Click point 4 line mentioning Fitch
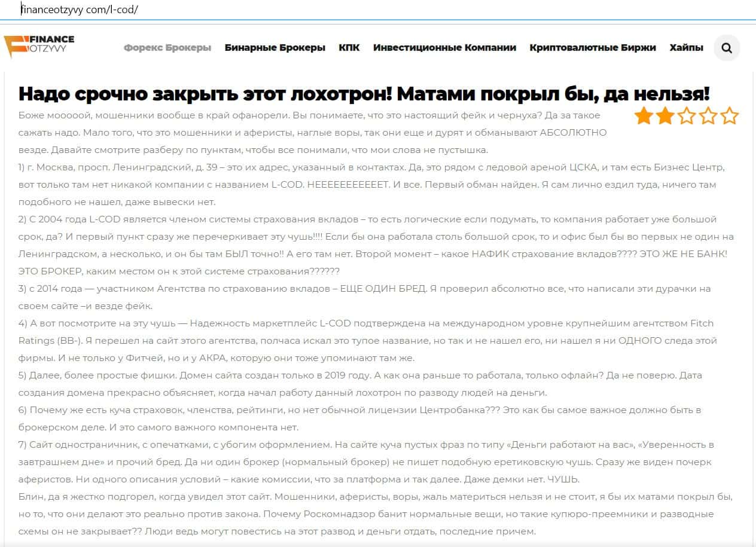This screenshot has width=756, height=547. click(x=366, y=323)
